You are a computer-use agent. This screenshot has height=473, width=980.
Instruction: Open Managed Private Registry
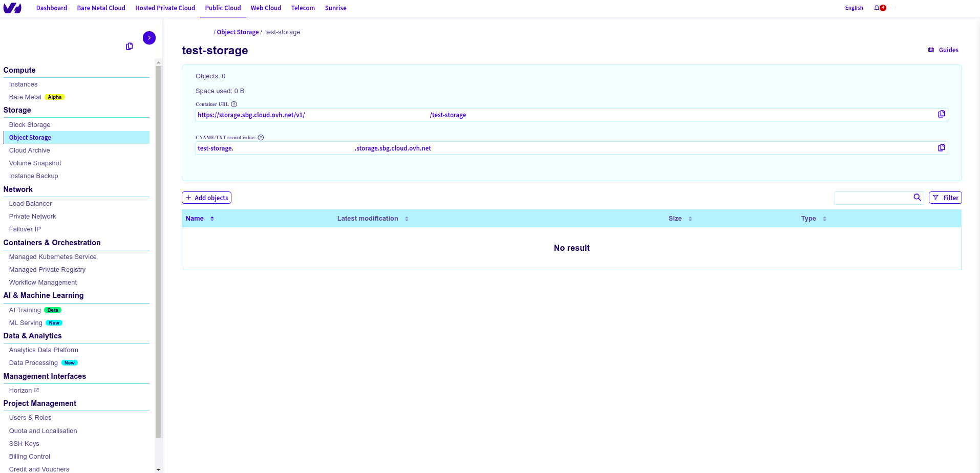click(x=47, y=270)
